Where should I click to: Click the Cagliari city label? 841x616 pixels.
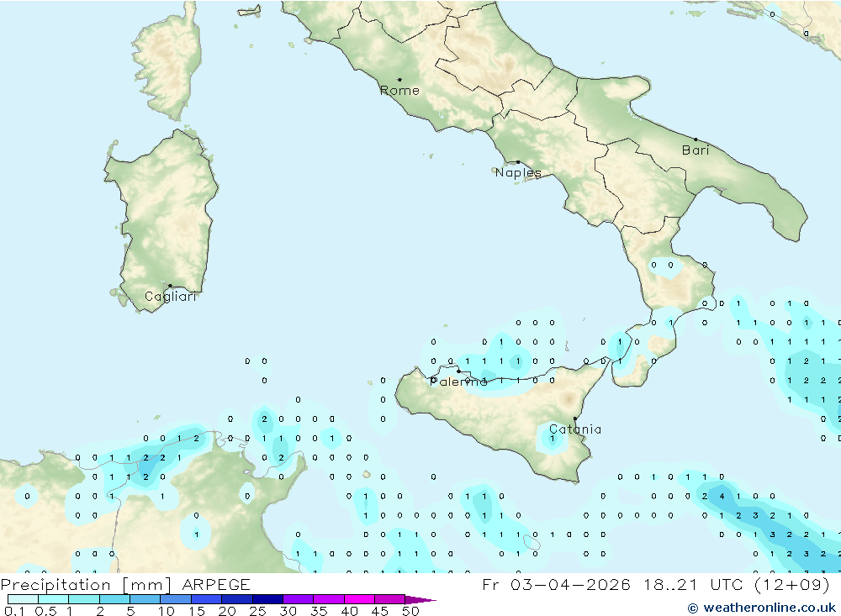click(x=171, y=297)
